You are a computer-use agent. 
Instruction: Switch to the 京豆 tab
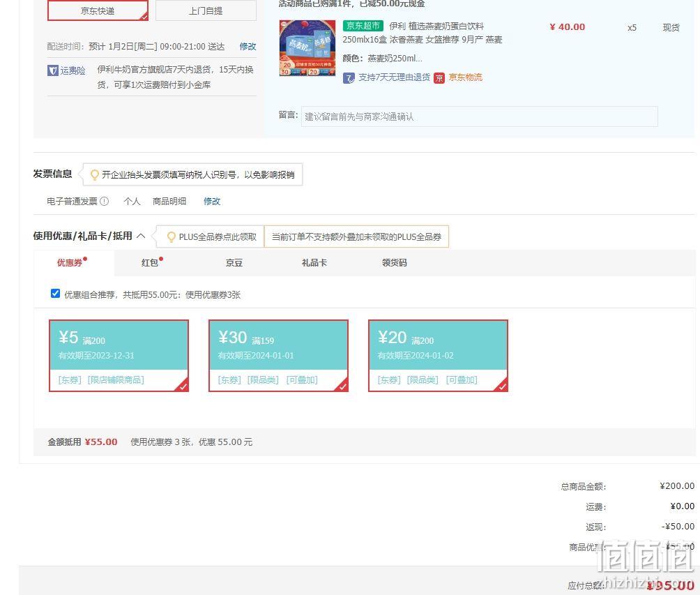coord(234,263)
